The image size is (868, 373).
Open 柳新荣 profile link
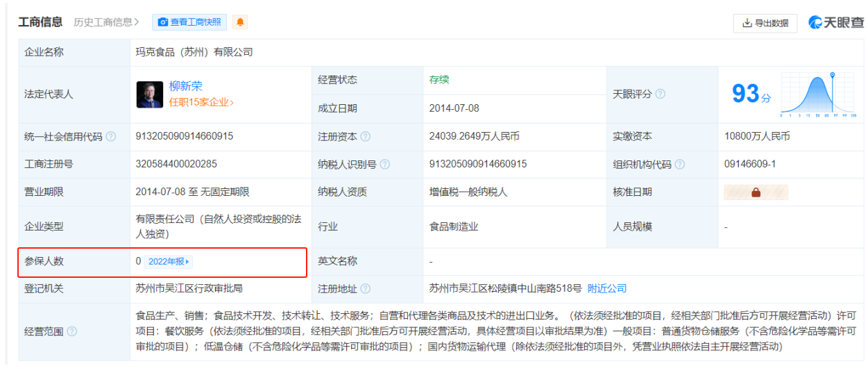186,86
